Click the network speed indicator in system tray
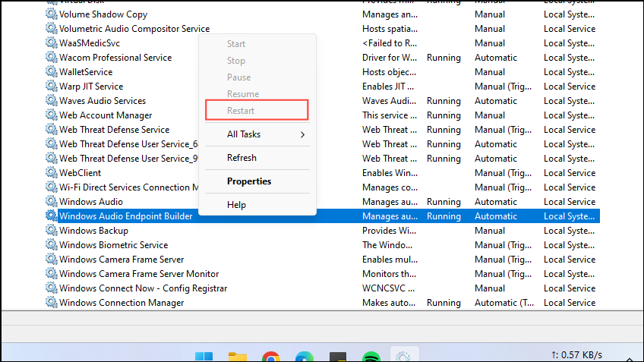 point(576,354)
